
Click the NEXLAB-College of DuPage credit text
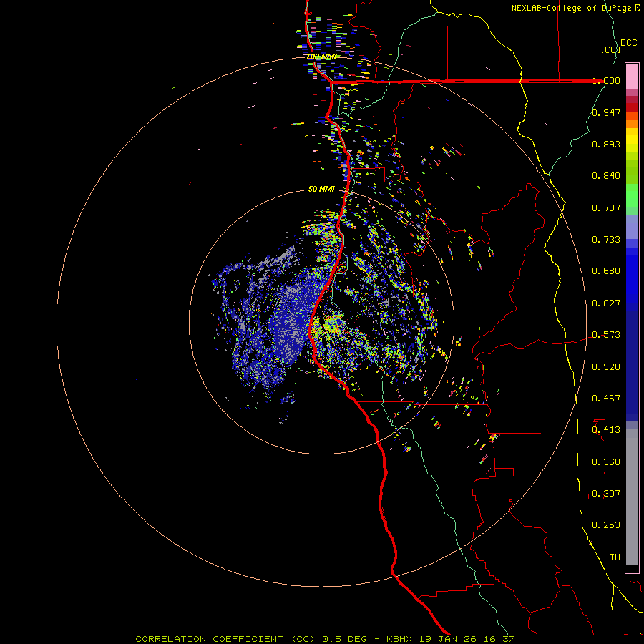pyautogui.click(x=571, y=8)
